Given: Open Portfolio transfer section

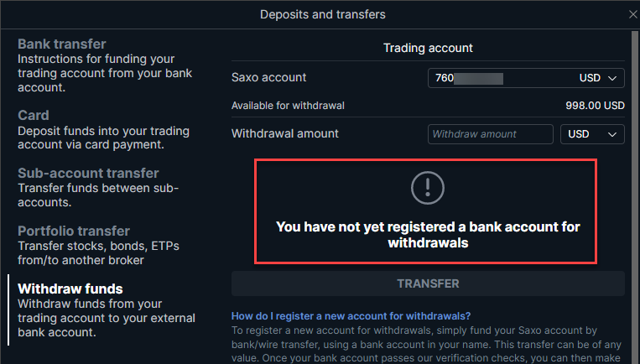Looking at the screenshot, I should tap(98, 245).
